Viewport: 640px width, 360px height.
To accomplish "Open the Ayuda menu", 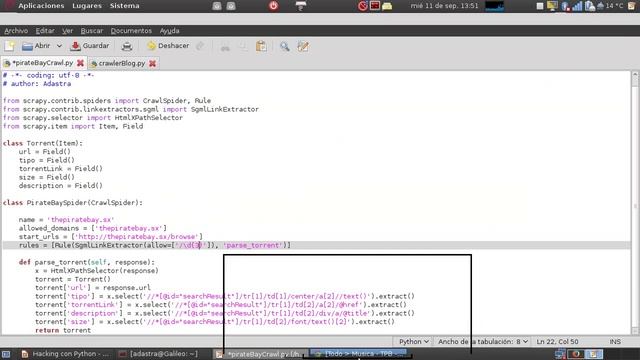I will (x=169, y=31).
